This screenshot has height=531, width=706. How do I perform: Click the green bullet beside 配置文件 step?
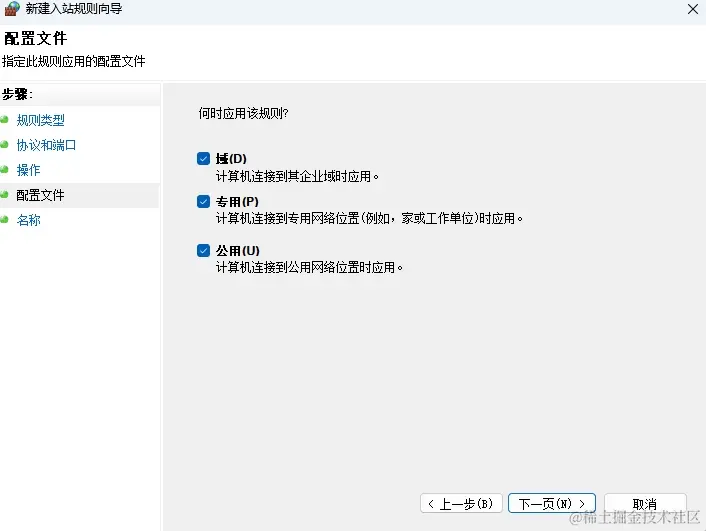pyautogui.click(x=5, y=195)
